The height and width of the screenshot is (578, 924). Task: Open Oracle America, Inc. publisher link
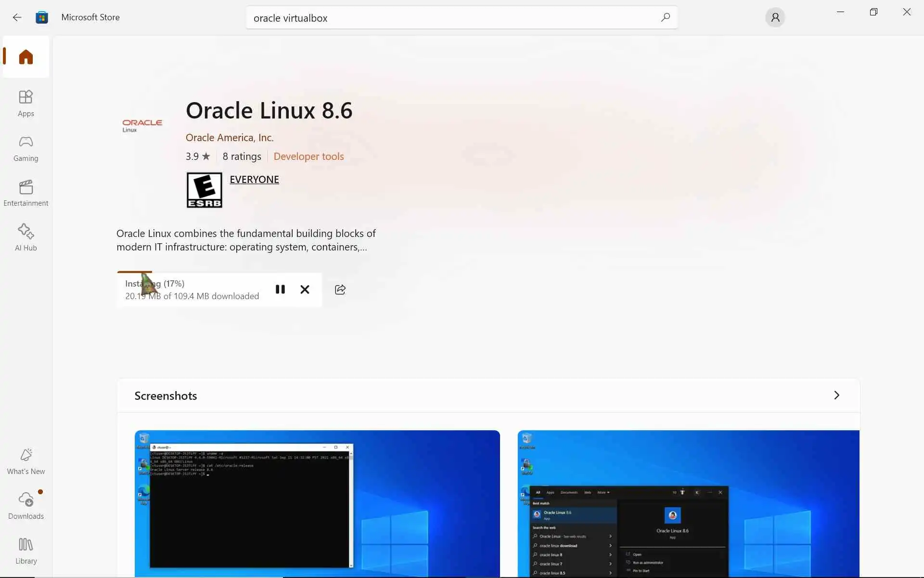(x=230, y=137)
